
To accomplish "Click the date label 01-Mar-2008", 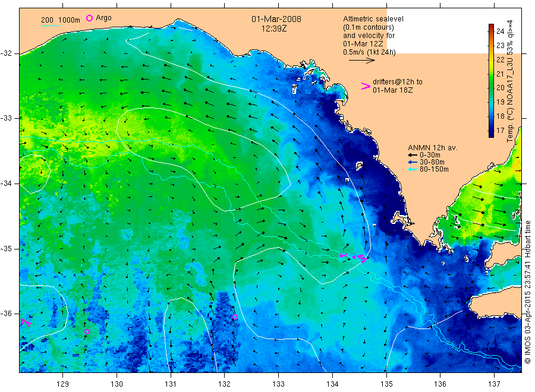I will point(276,19).
